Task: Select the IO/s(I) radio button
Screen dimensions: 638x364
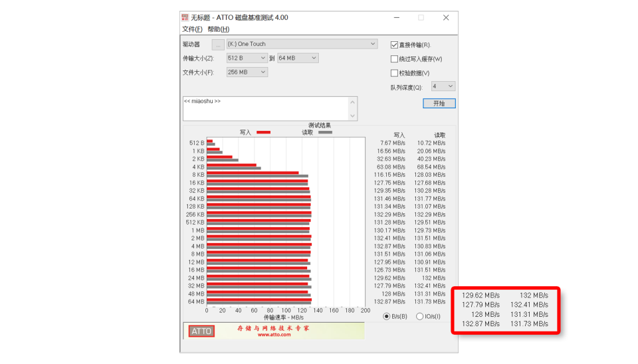Action: click(x=419, y=316)
